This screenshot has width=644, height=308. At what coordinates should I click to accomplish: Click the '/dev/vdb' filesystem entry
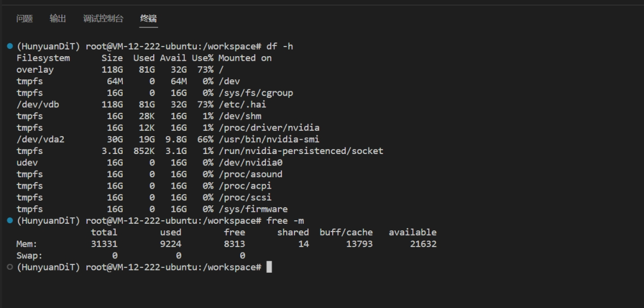38,104
